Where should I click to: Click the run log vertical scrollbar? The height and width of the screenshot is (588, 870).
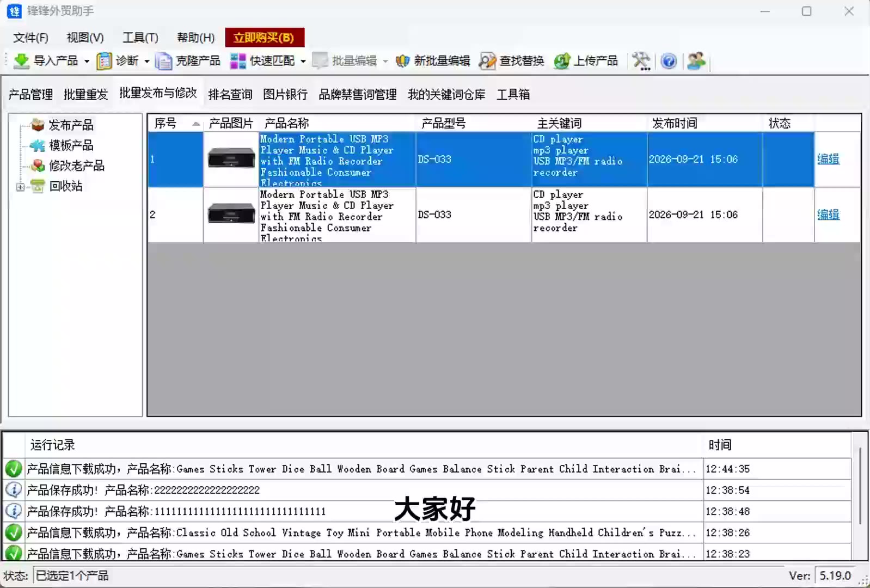click(x=860, y=486)
